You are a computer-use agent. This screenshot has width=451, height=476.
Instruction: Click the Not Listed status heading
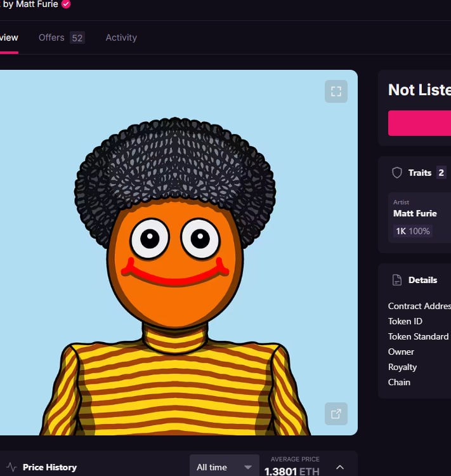pos(419,90)
